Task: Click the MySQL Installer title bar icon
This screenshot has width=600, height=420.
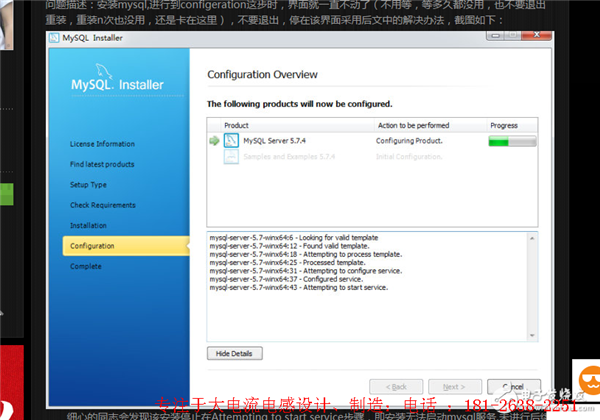Action: 54,38
